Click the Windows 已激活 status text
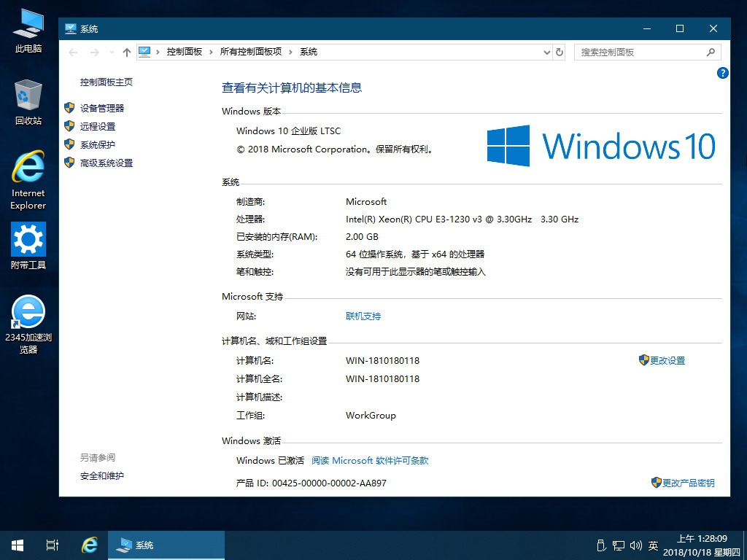This screenshot has width=747, height=560. click(270, 461)
